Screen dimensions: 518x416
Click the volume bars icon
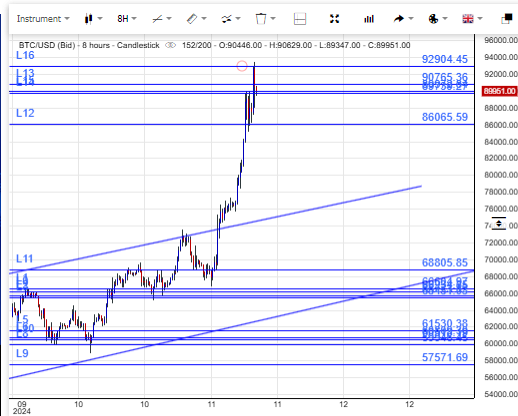pos(369,19)
